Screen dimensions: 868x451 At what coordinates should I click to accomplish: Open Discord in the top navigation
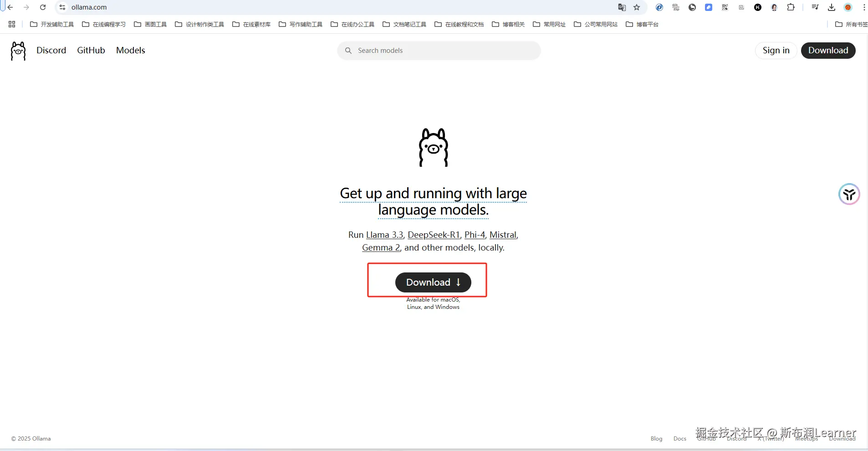tap(51, 51)
